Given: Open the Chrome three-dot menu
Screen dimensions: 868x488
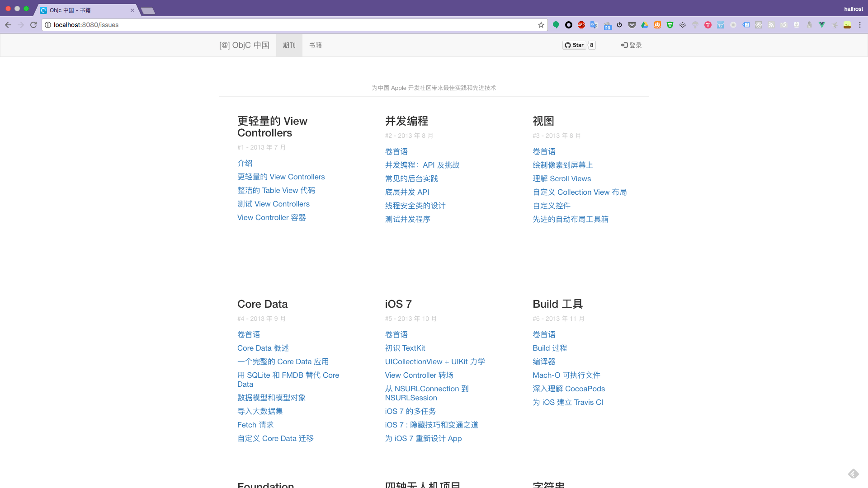Looking at the screenshot, I should (860, 25).
